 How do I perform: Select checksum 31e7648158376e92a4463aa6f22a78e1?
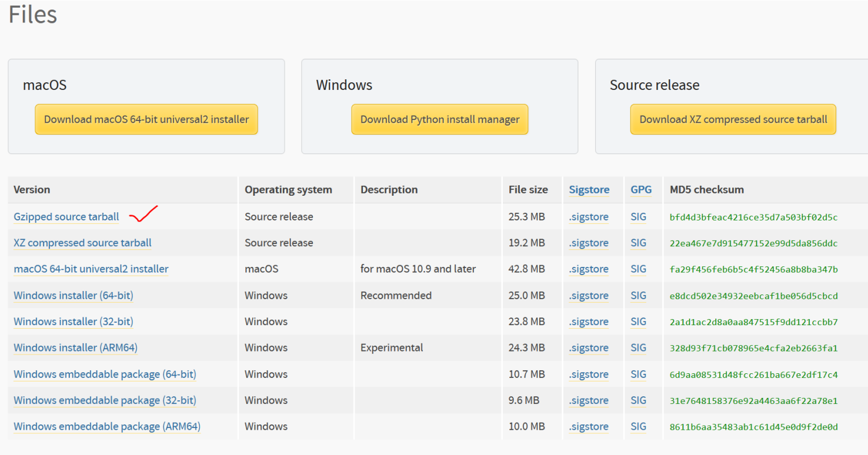(x=754, y=401)
